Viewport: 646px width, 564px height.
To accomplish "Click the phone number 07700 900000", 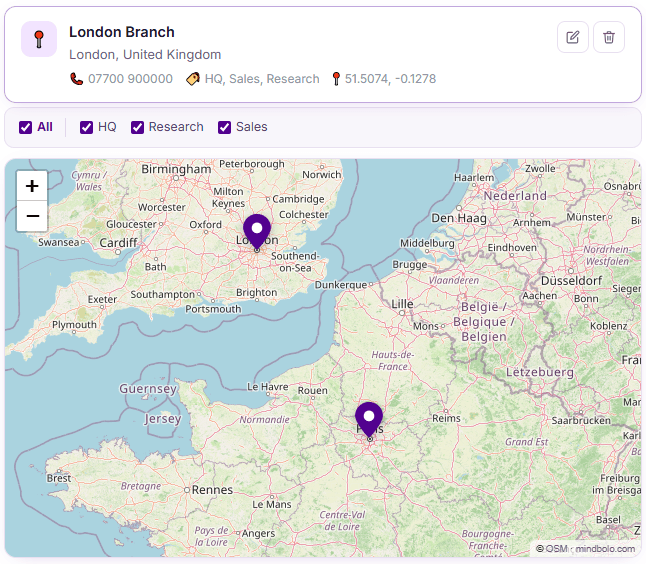I will [130, 79].
